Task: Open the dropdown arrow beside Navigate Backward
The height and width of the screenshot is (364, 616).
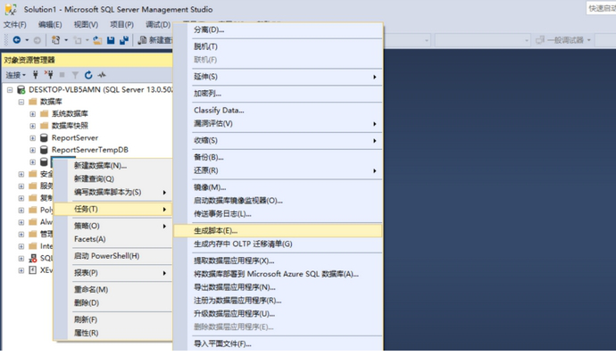Action: click(x=27, y=40)
